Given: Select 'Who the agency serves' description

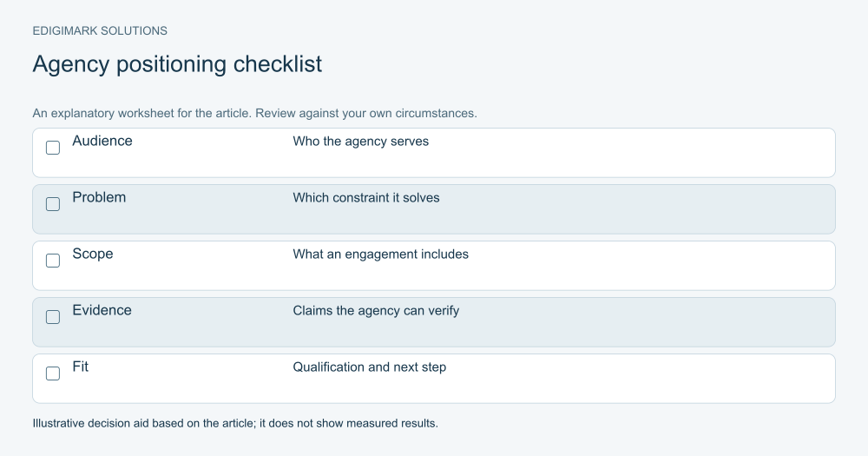Looking at the screenshot, I should coord(360,142).
